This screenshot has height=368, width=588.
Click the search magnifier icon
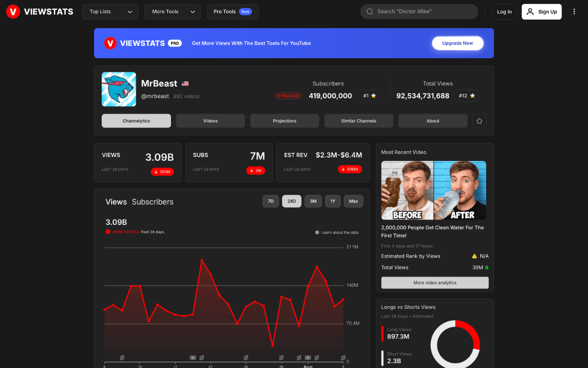(370, 12)
